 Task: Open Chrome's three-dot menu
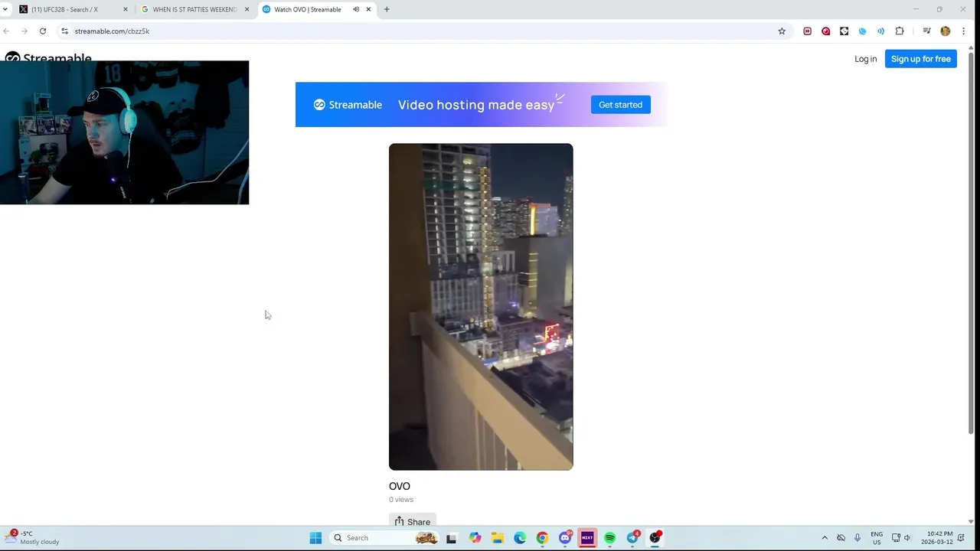(963, 31)
